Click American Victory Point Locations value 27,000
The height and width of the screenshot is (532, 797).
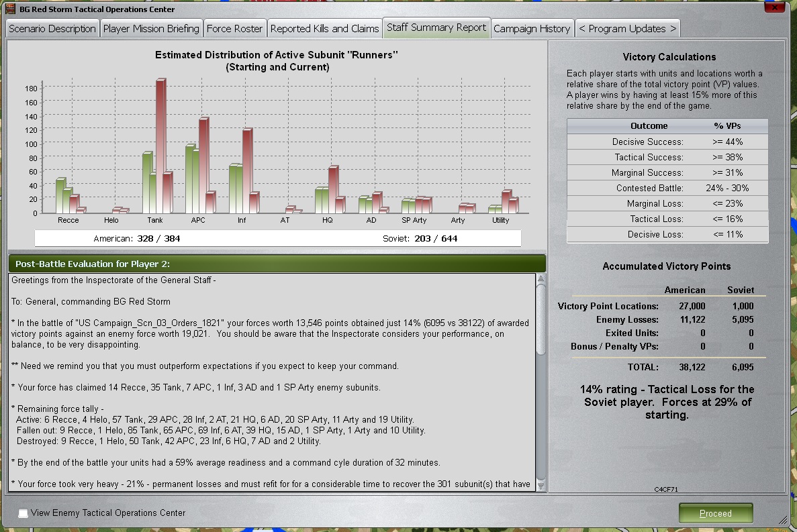(x=692, y=306)
